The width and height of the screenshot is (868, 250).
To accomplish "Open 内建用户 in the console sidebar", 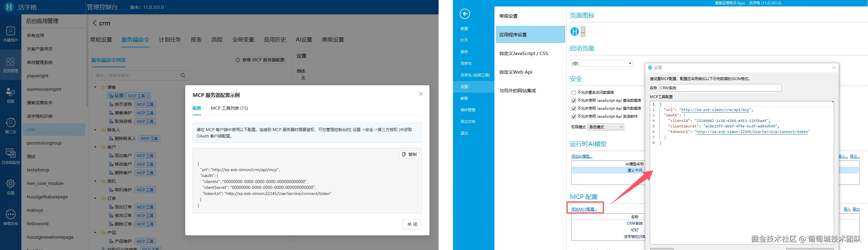I will point(10,35).
